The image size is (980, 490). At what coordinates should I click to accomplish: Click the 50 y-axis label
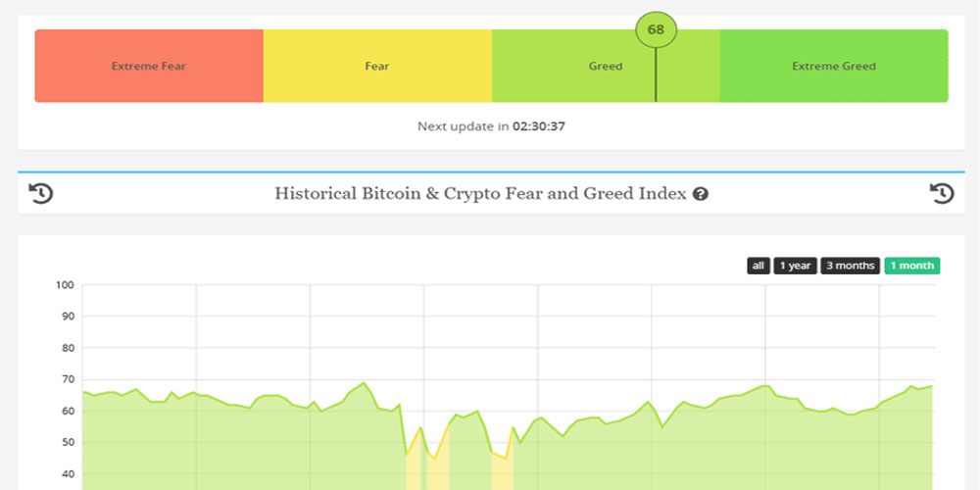click(x=68, y=443)
